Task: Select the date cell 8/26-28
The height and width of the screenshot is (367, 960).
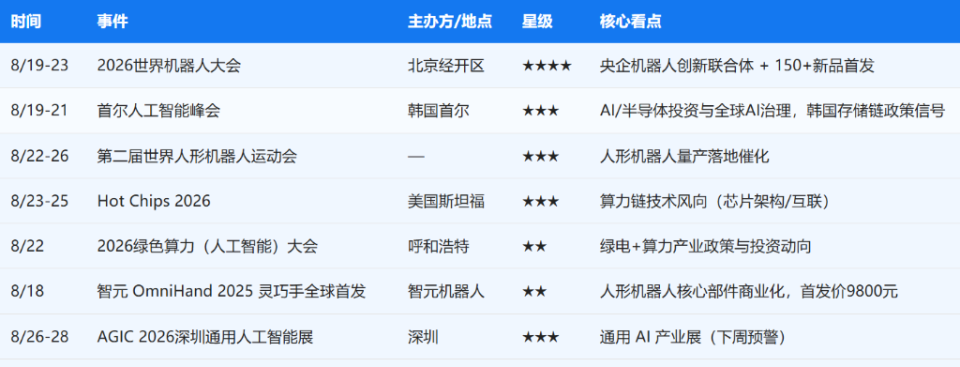Action: pos(40,337)
